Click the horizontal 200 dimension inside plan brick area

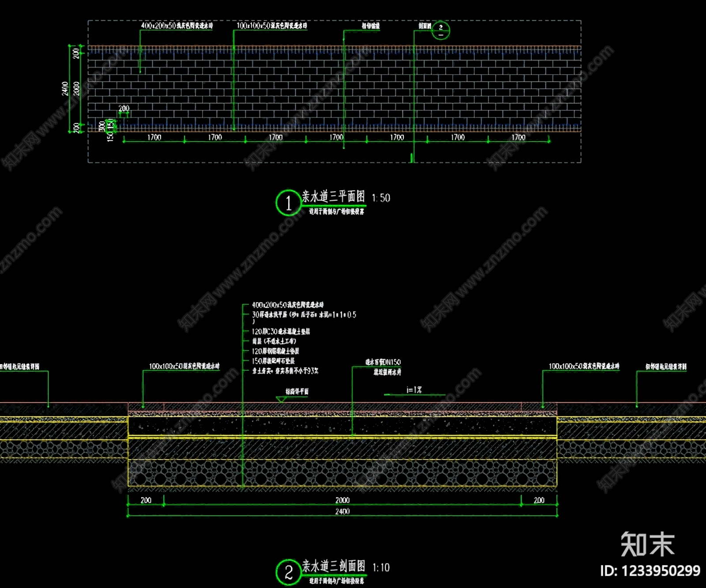(x=124, y=108)
